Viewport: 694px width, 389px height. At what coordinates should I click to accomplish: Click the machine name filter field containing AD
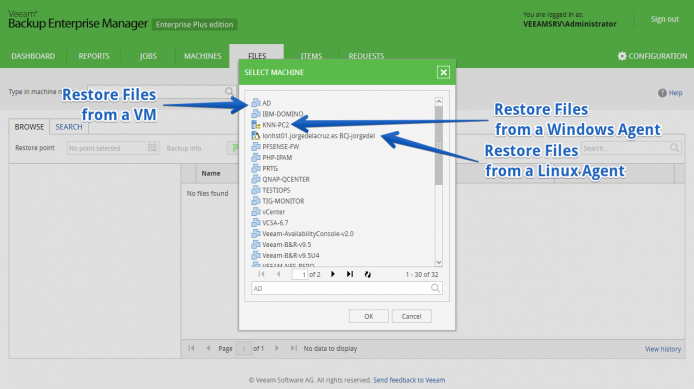[341, 289]
